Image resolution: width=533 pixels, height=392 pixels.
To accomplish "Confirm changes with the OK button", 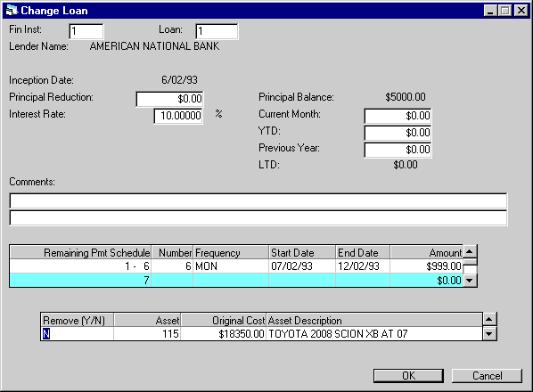I will [x=408, y=376].
